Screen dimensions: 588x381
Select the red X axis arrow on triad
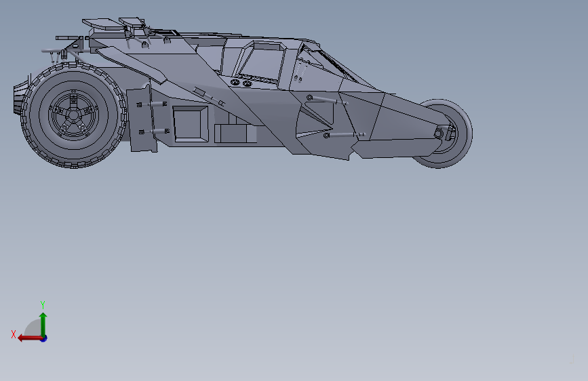tap(29, 338)
